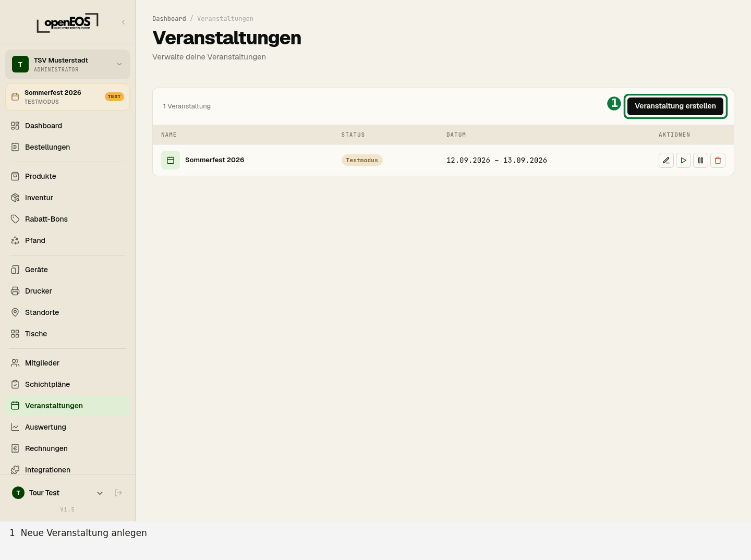The image size is (751, 560).
Task: Click the play icon for Sommerfest 2026
Action: pyautogui.click(x=683, y=160)
